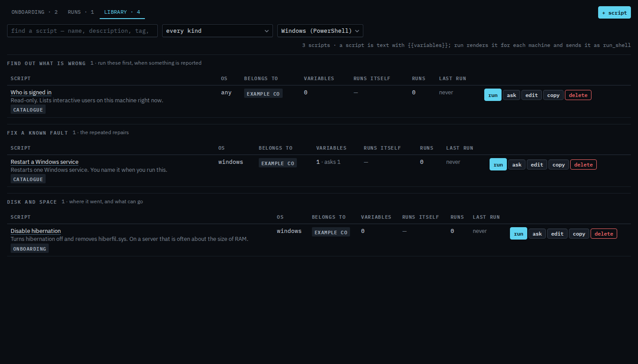Open the Runs tab
The height and width of the screenshot is (364, 638).
point(81,12)
